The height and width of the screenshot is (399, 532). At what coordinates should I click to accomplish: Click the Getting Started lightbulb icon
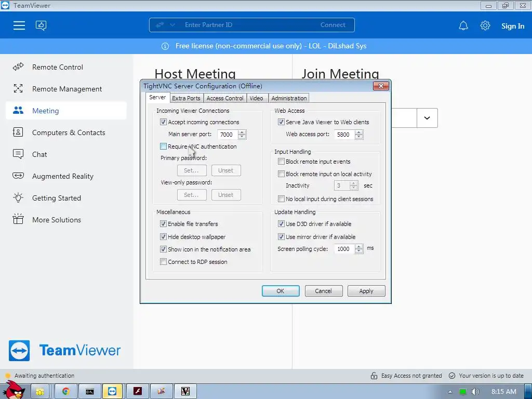point(18,197)
